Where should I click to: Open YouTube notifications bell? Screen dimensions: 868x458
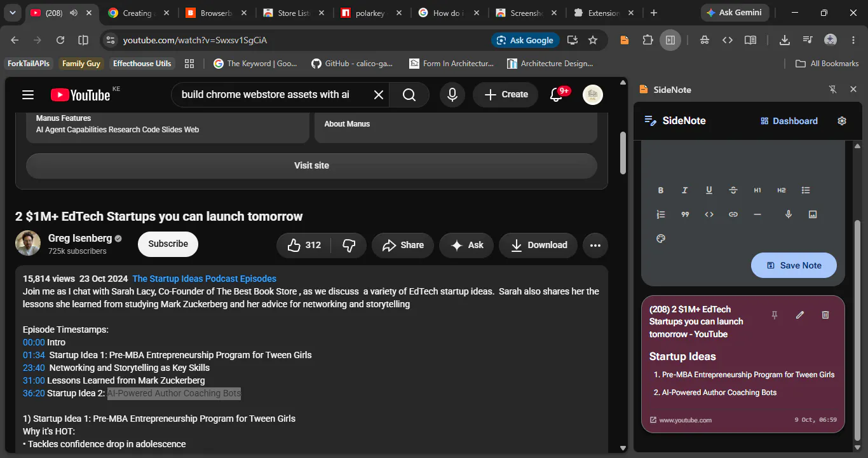[557, 95]
